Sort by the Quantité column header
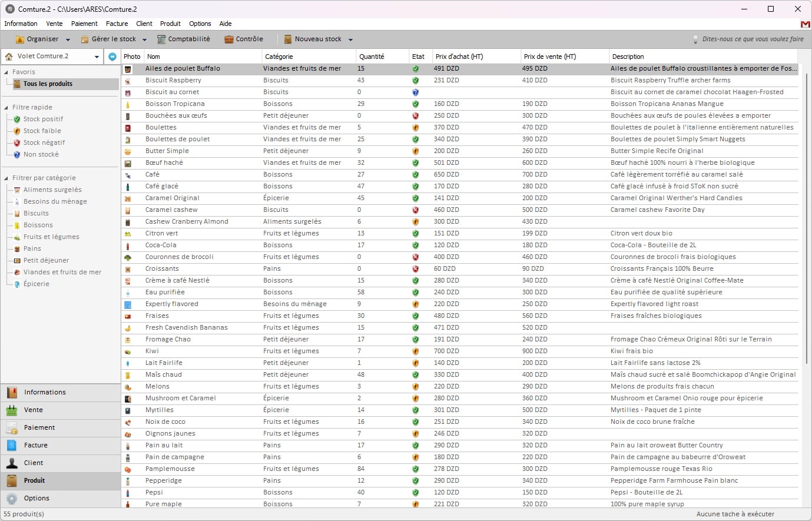This screenshot has width=812, height=521. pyautogui.click(x=372, y=57)
